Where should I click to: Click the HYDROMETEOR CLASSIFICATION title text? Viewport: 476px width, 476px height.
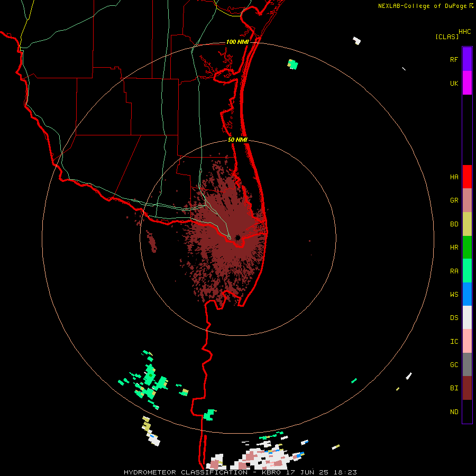(x=186, y=472)
